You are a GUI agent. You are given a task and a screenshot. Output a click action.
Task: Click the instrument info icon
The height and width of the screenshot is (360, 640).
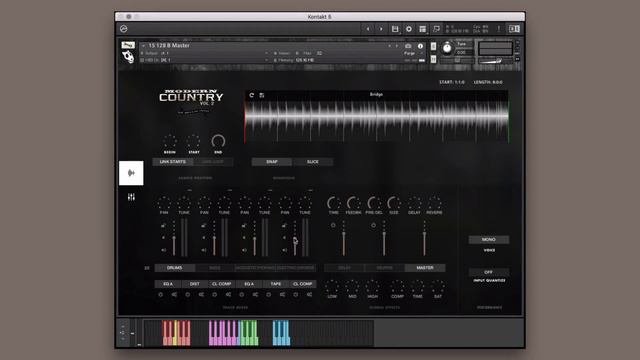point(420,46)
